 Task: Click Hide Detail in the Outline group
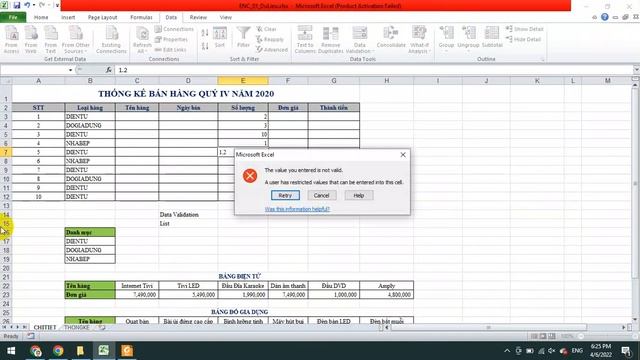point(523,39)
